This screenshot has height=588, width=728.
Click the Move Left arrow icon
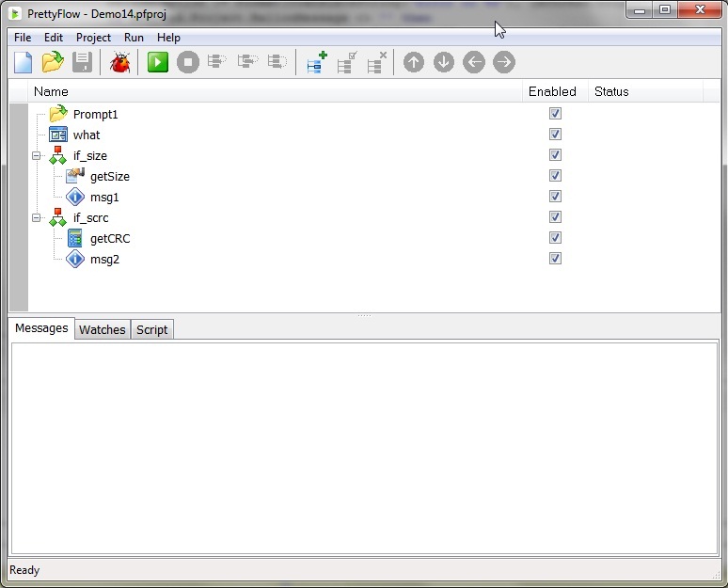474,62
